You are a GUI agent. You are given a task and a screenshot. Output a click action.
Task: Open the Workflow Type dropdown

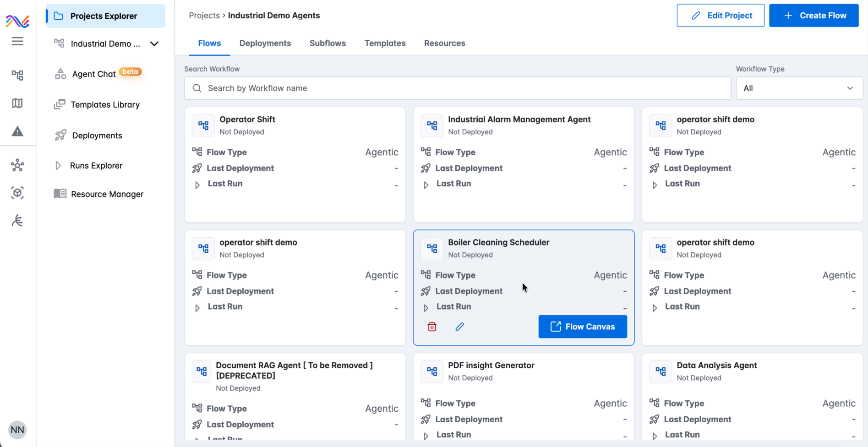[x=799, y=88]
